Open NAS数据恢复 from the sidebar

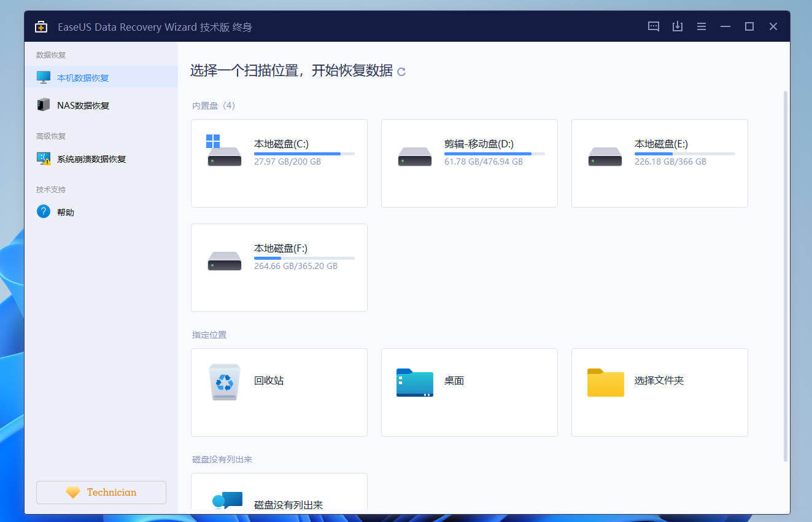pos(74,104)
